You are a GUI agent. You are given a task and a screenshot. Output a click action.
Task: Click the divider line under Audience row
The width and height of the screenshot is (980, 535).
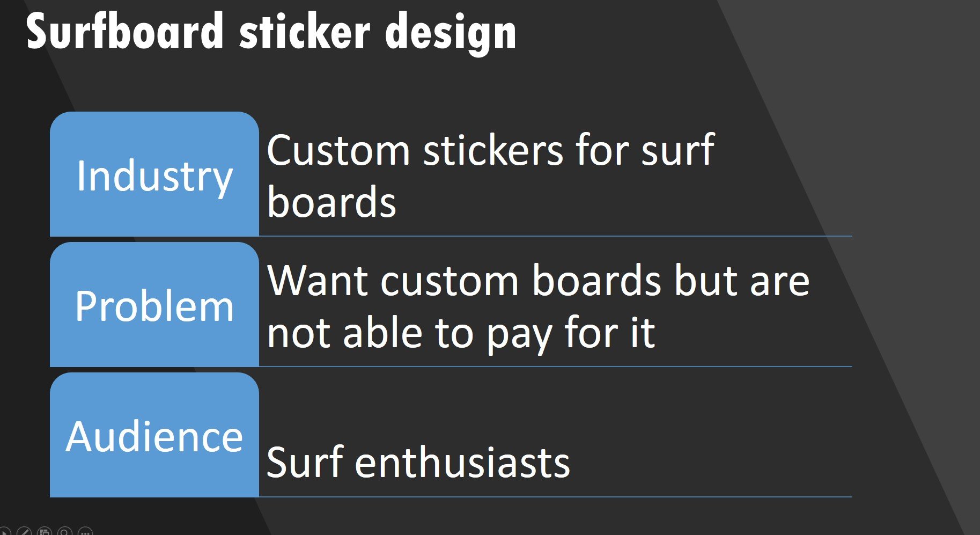coord(555,497)
